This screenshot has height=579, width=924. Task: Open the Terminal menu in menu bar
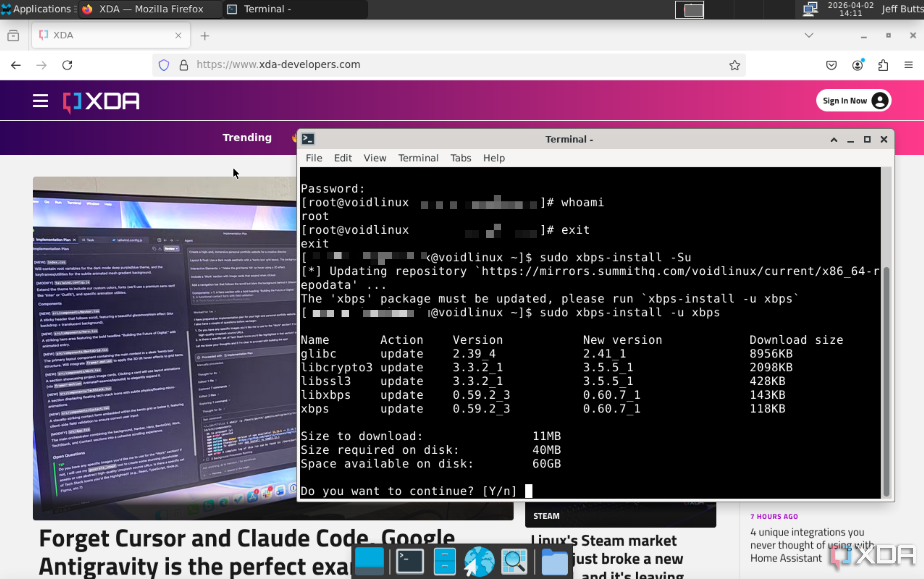(x=418, y=158)
